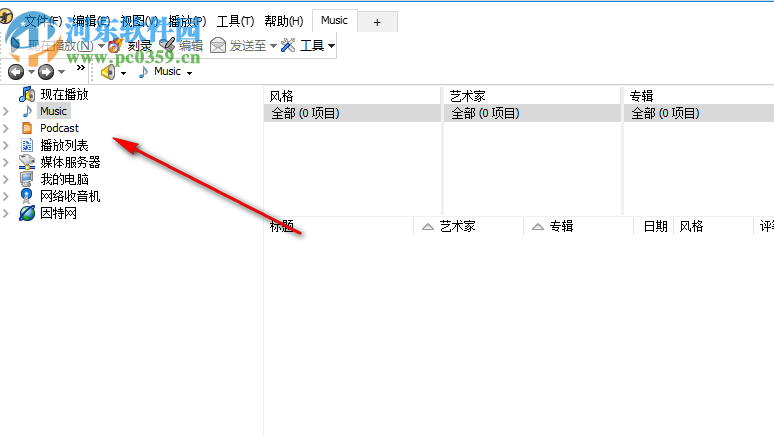This screenshot has width=774, height=437.
Task: Go forward with the right arrow button
Action: 46,72
